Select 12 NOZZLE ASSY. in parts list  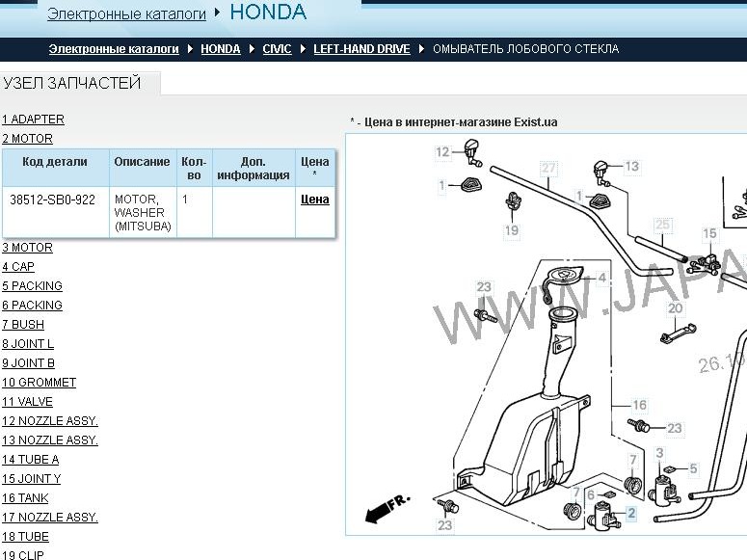pyautogui.click(x=50, y=421)
